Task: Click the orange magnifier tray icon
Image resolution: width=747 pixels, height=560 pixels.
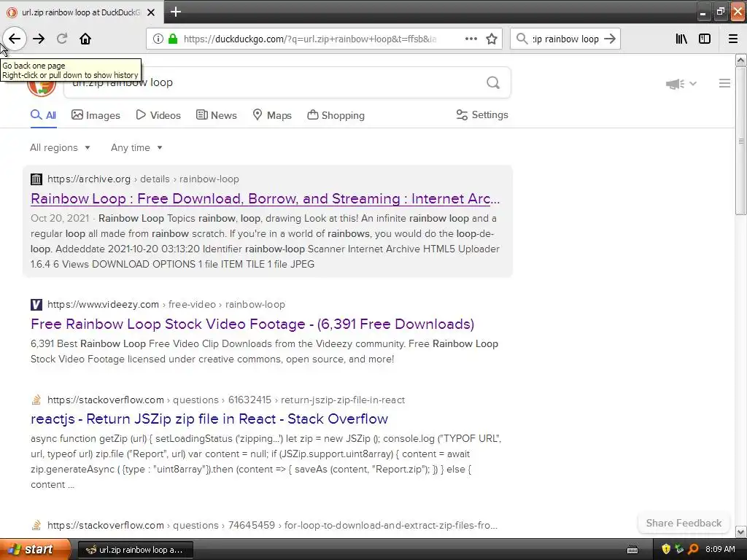Action: [x=693, y=549]
